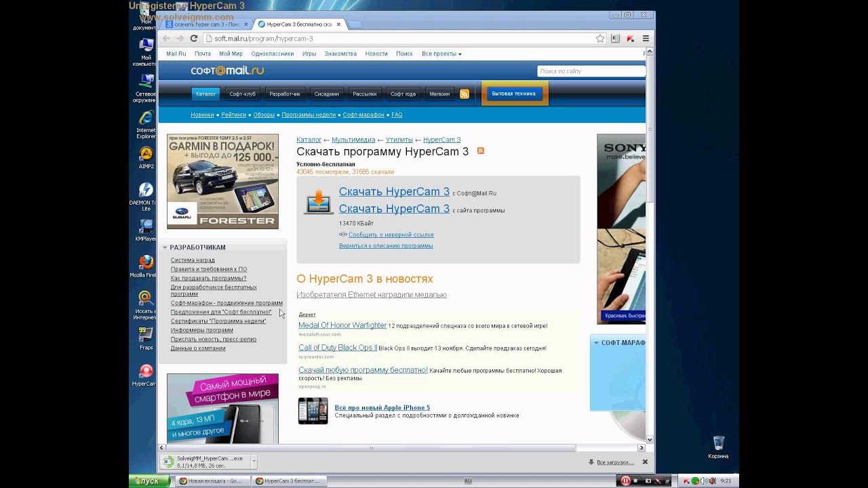
Task: Open 'Call of Duty Black Ops II' ad link
Action: tap(338, 348)
